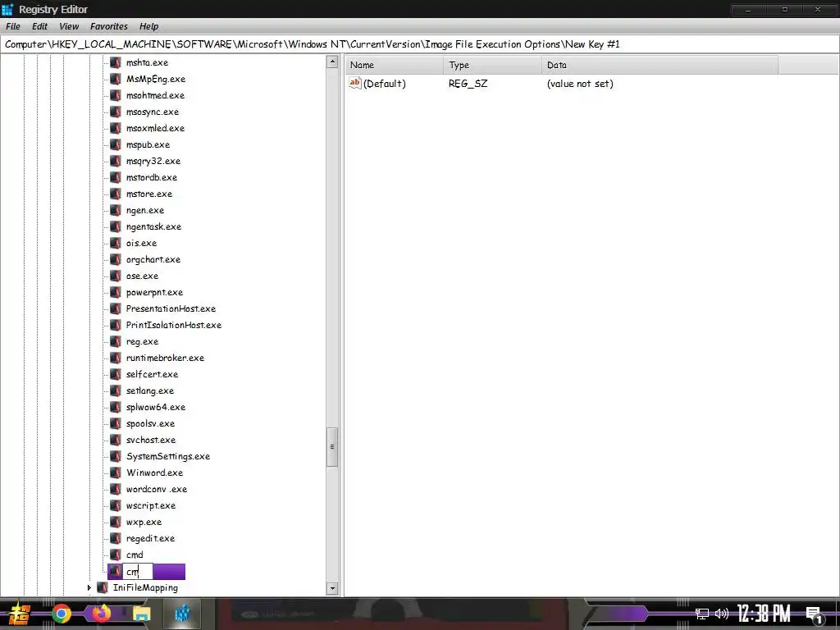Screen dimensions: 840x630
Task: Select the regedit.exe key
Action: pyautogui.click(x=150, y=538)
